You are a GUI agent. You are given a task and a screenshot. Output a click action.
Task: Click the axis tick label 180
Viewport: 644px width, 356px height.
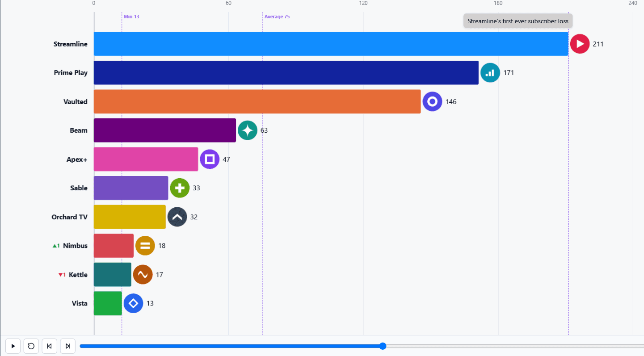[x=498, y=3]
